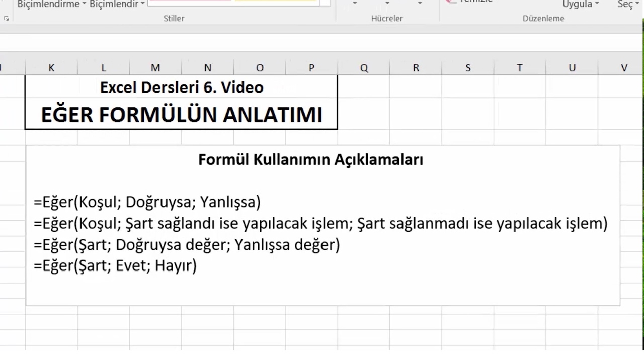Select column T header
644x362 pixels.
click(520, 68)
